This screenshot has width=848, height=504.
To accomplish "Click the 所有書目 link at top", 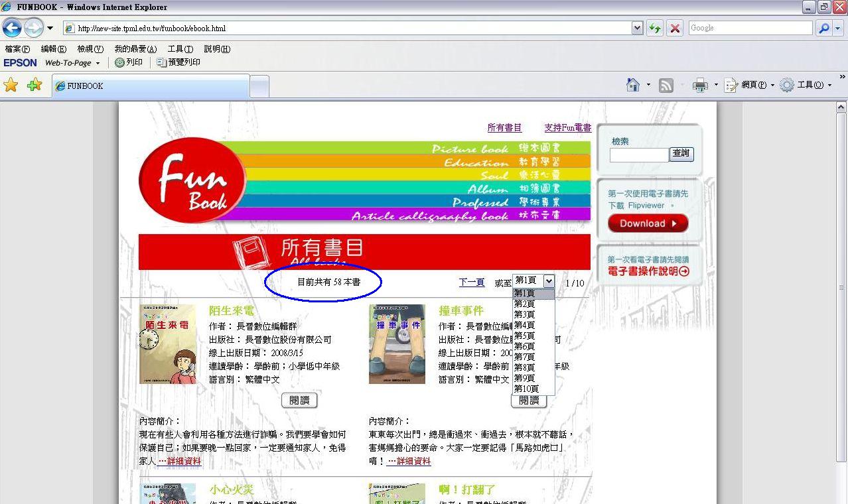I will point(504,128).
